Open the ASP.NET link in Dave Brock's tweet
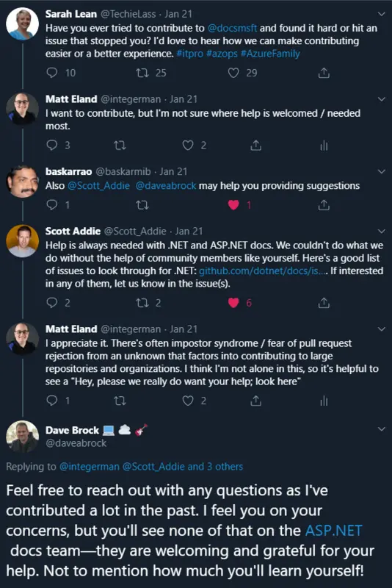This screenshot has height=588, width=392. click(x=334, y=531)
